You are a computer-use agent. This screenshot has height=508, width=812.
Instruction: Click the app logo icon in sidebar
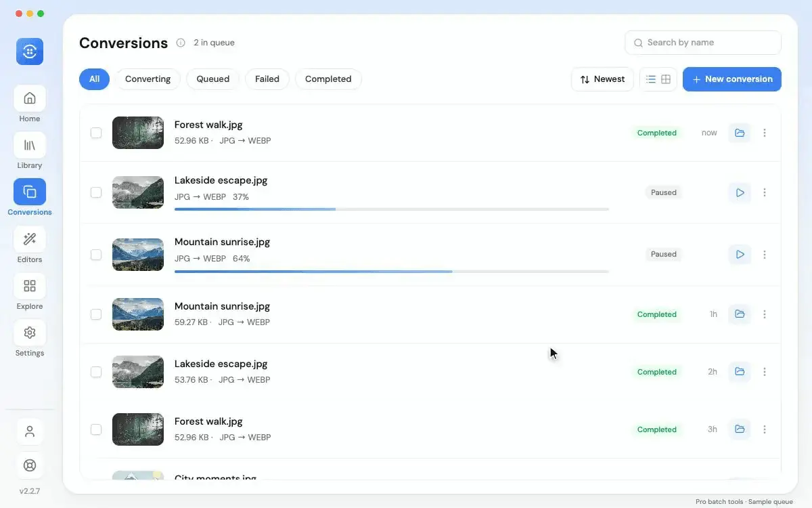(30, 51)
